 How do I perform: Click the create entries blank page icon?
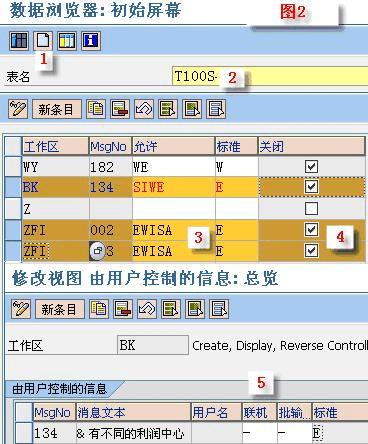click(x=43, y=41)
